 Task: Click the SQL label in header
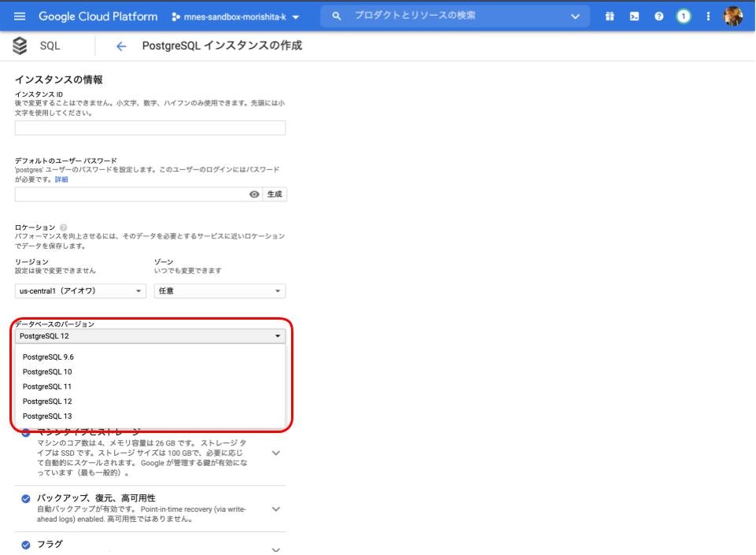pyautogui.click(x=50, y=46)
